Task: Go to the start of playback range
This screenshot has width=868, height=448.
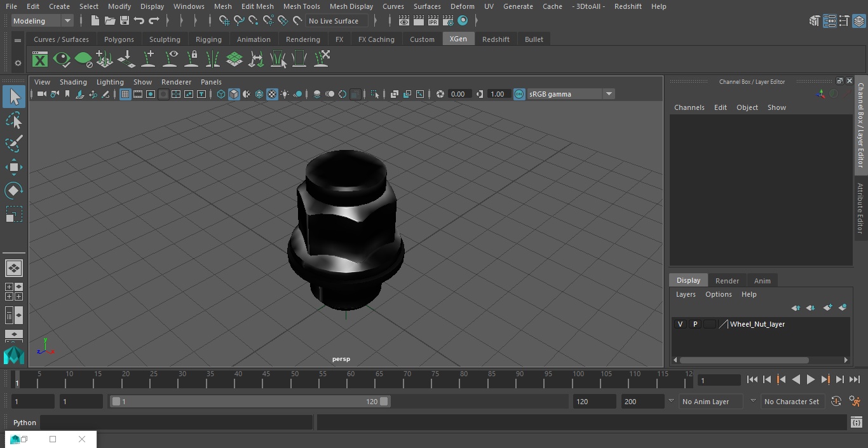Action: tap(752, 379)
